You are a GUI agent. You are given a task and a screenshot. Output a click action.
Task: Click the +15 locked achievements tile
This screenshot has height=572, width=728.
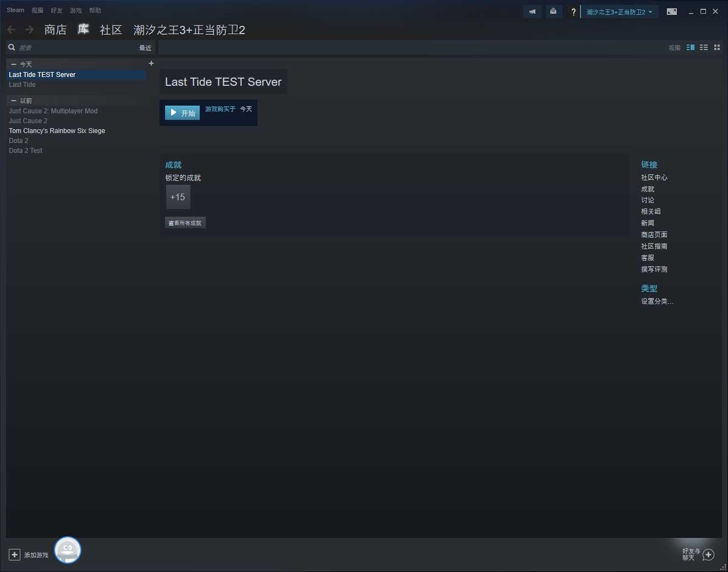[x=178, y=197]
